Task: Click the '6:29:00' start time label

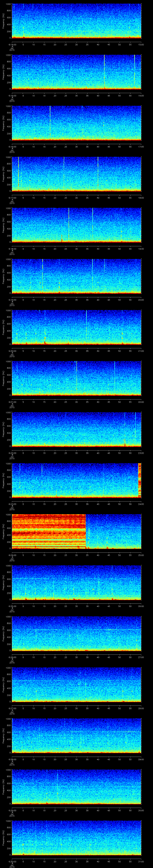Action: click(x=12, y=810)
